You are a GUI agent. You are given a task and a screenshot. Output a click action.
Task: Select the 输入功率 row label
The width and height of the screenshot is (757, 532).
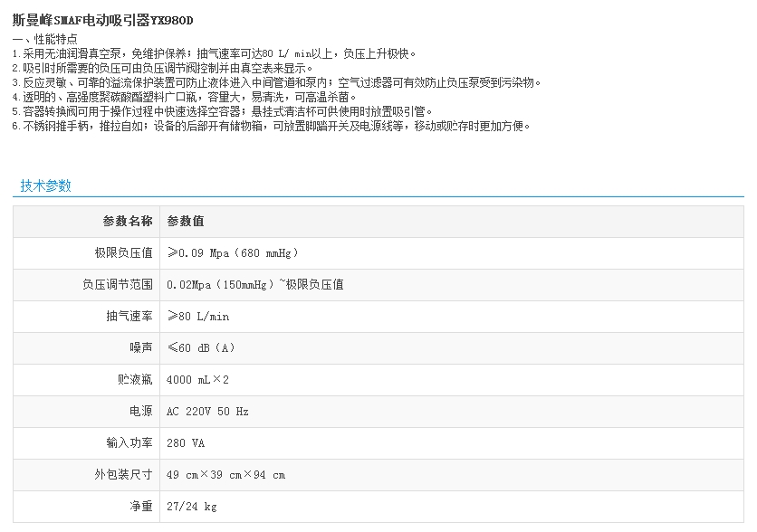click(129, 442)
